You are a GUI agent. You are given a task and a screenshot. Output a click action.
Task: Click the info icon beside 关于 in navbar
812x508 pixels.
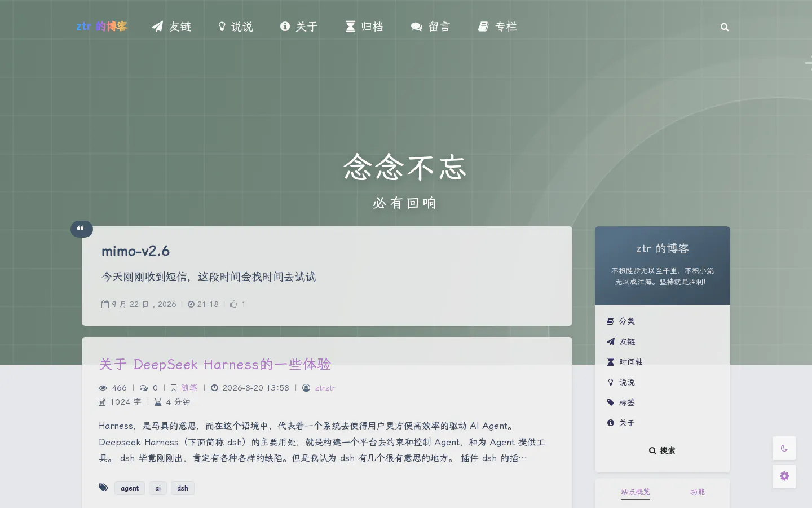tap(285, 27)
